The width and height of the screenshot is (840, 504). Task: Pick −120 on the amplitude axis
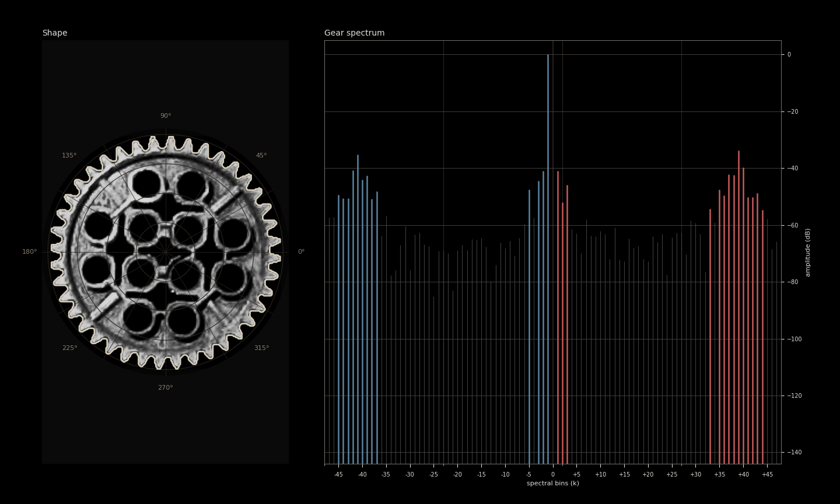tap(794, 396)
